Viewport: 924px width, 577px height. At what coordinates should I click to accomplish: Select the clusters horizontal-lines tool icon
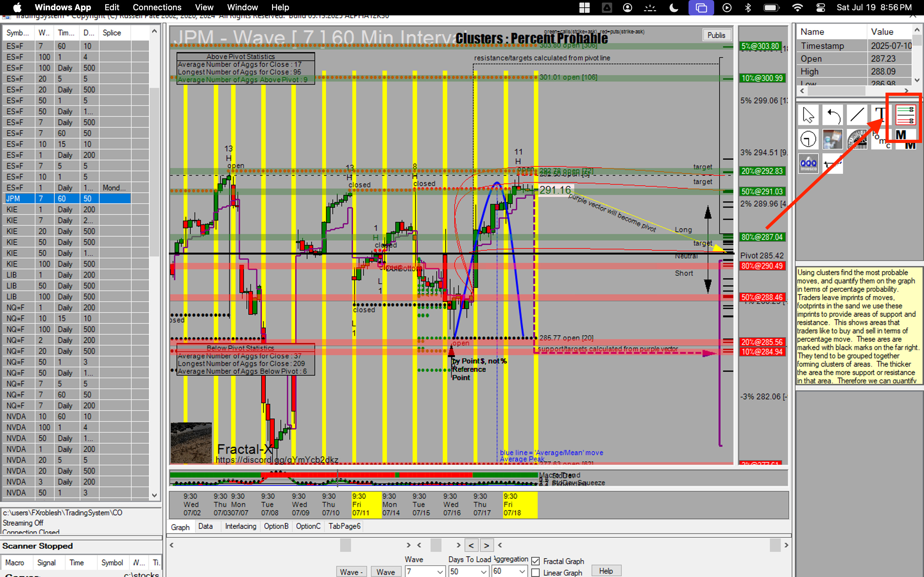coord(905,115)
